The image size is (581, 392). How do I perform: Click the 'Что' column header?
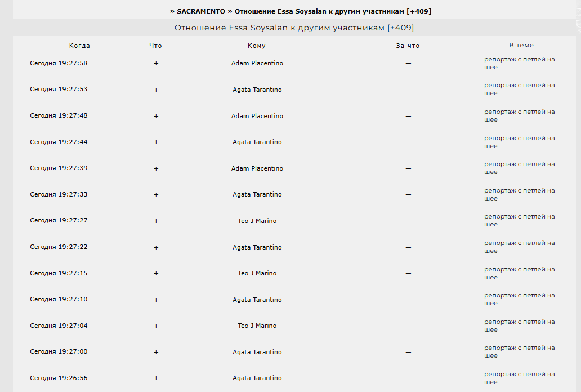click(x=155, y=46)
